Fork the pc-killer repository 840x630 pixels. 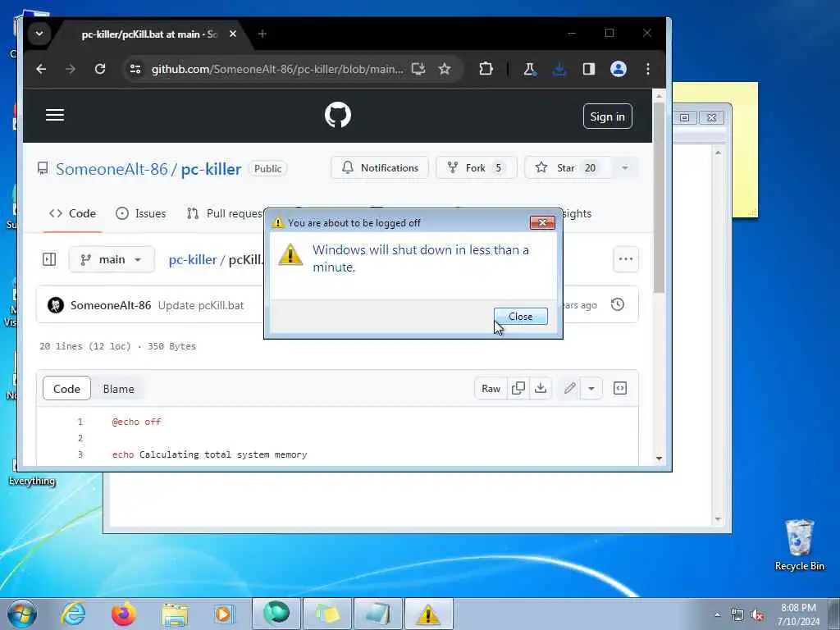click(476, 167)
